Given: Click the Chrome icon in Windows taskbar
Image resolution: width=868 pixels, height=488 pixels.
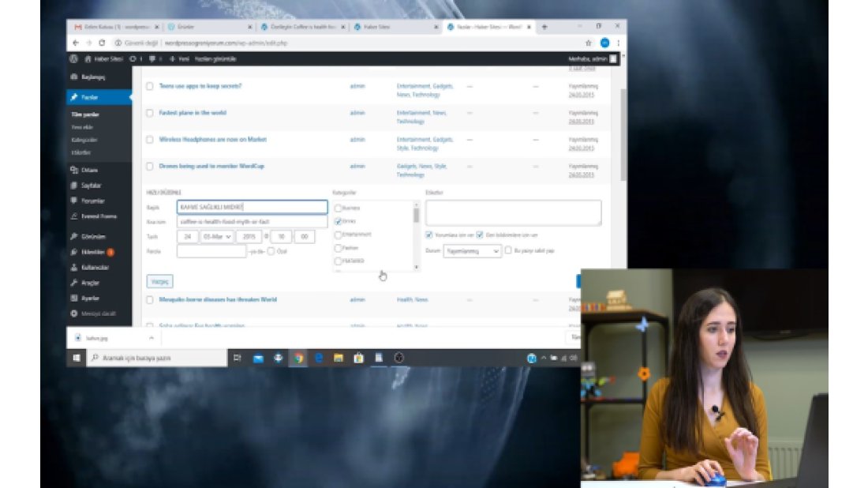Looking at the screenshot, I should 298,358.
